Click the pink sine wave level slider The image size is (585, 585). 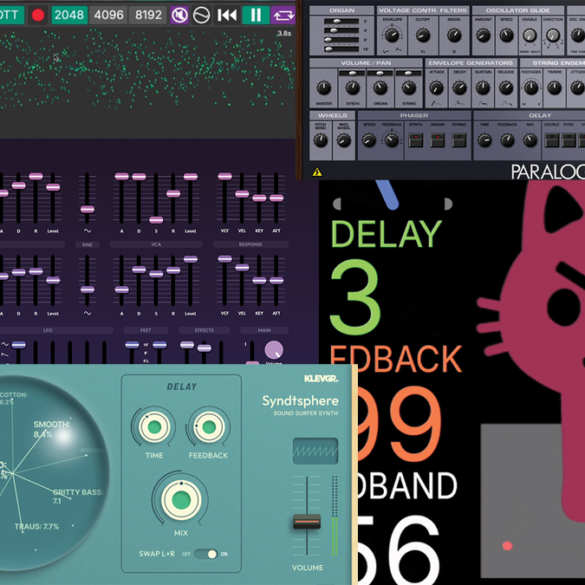tap(87, 209)
